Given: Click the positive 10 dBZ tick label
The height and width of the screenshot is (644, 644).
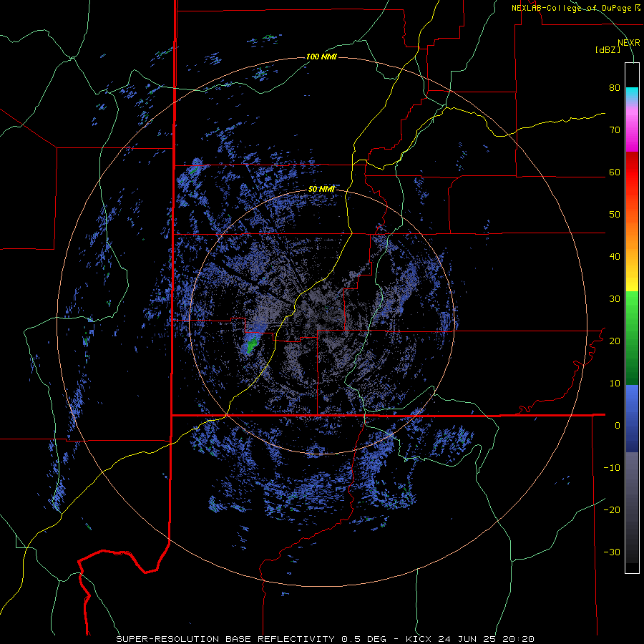Looking at the screenshot, I should coord(615,384).
